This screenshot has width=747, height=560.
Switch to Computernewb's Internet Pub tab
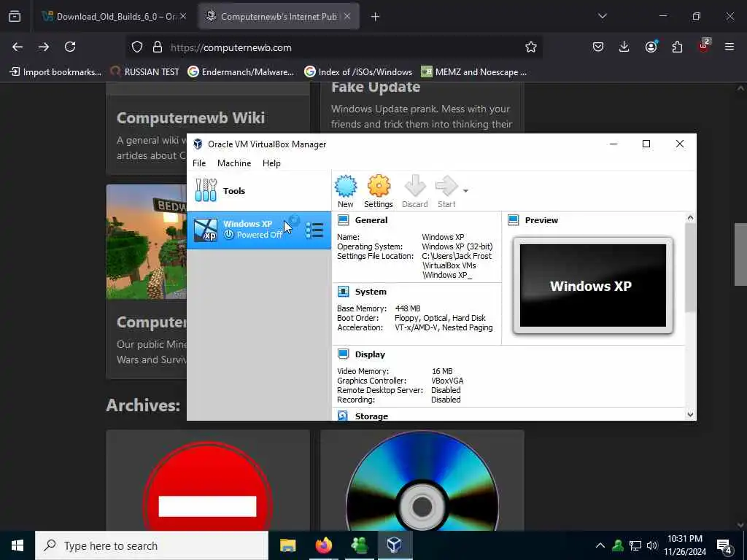click(x=279, y=17)
